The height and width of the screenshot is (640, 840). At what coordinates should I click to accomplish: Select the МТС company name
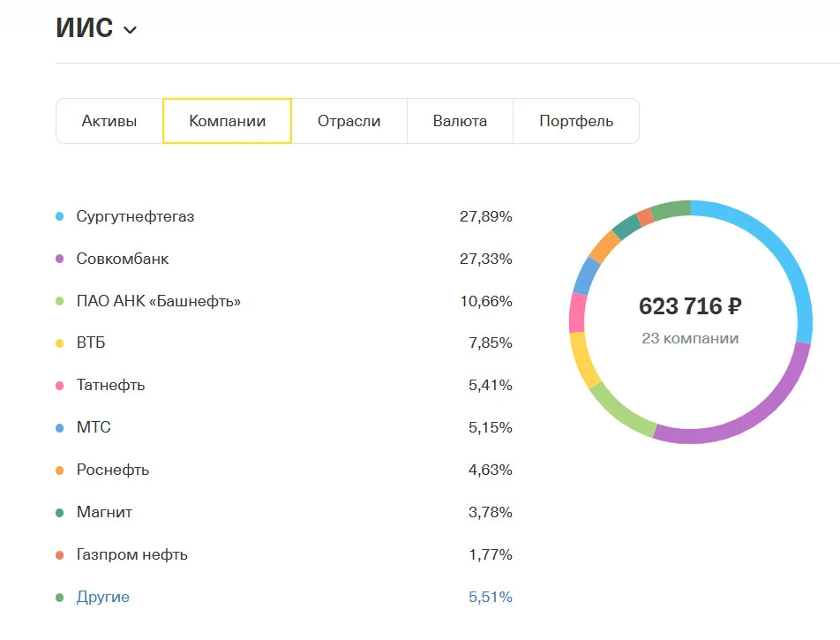click(94, 427)
